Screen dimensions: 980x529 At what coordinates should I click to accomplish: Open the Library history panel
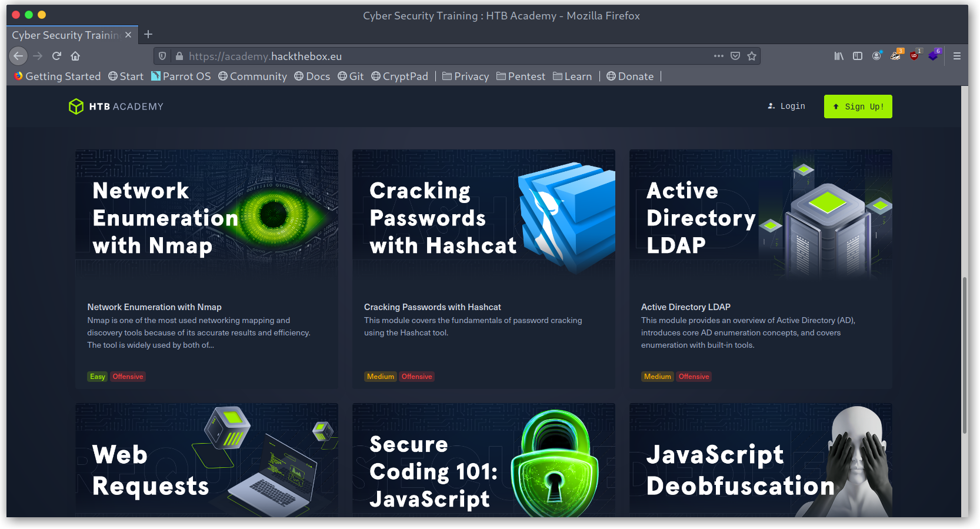839,56
